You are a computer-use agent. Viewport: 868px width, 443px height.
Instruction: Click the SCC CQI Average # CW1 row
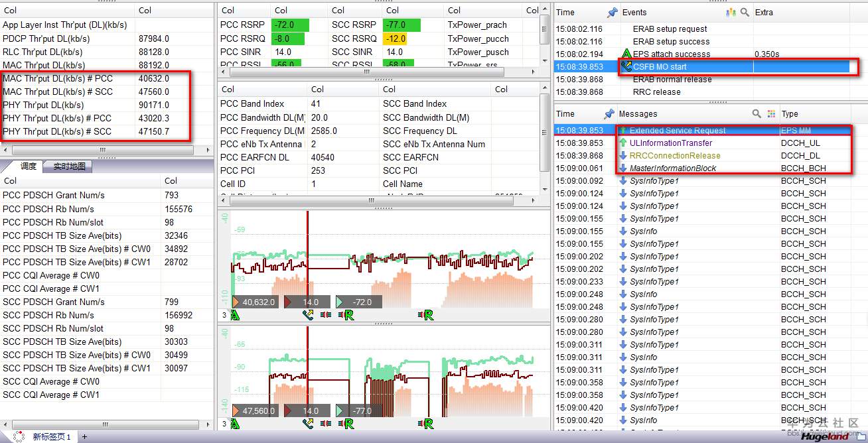107,395
